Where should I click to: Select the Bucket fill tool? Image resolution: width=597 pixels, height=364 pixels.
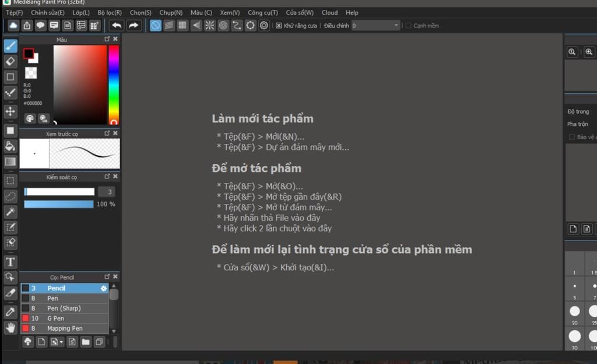click(10, 146)
